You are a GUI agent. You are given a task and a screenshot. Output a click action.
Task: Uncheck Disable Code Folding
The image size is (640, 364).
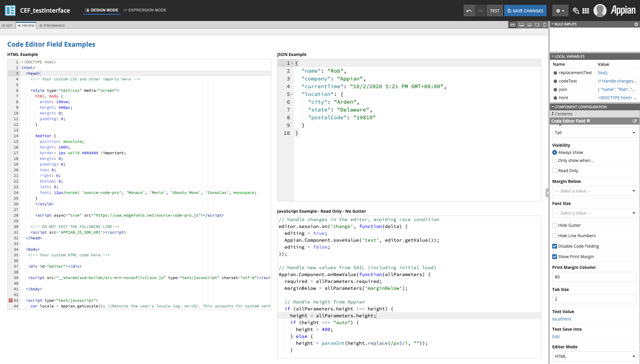tap(554, 246)
